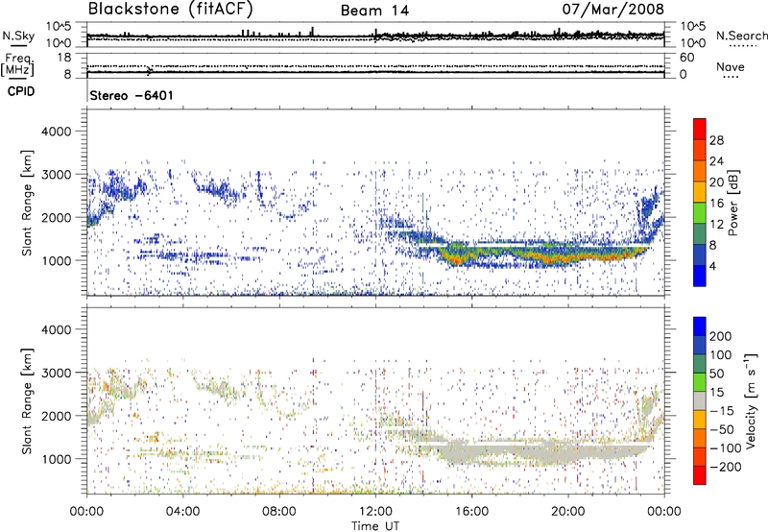This screenshot has width=768, height=532.
Task: Click the 'Time UT' axis label
Action: [375, 525]
